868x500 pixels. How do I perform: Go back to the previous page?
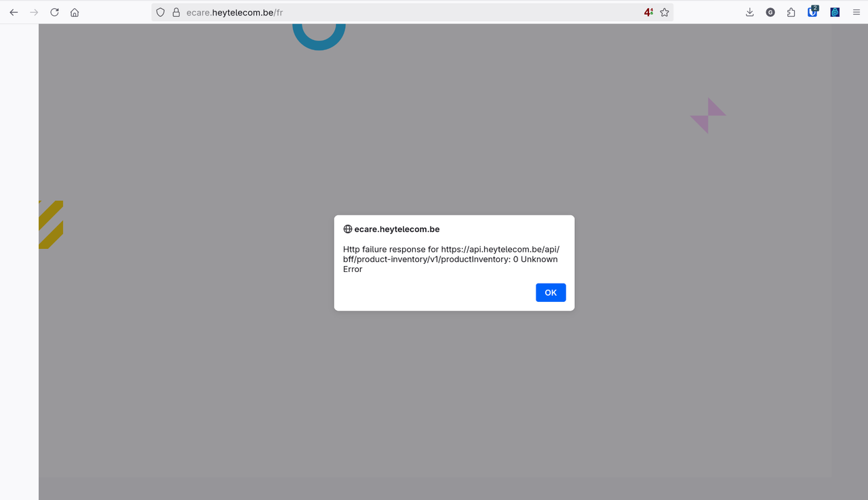14,12
